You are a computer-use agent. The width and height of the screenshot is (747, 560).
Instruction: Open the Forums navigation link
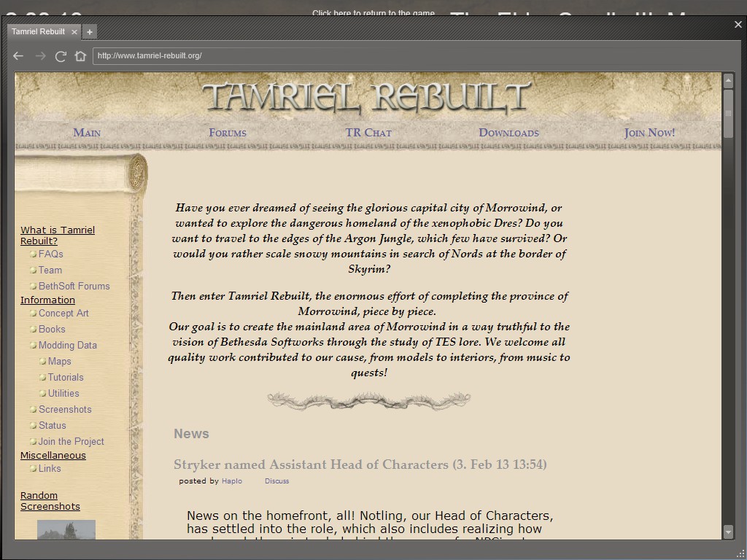228,133
